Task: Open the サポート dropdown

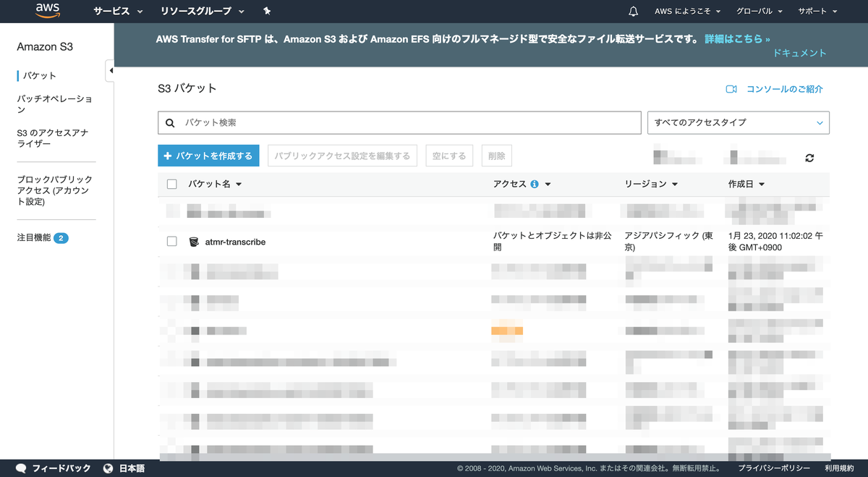Action: [817, 11]
